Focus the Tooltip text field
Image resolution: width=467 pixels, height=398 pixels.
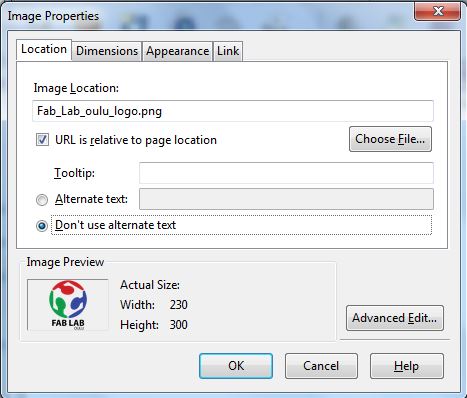(286, 173)
